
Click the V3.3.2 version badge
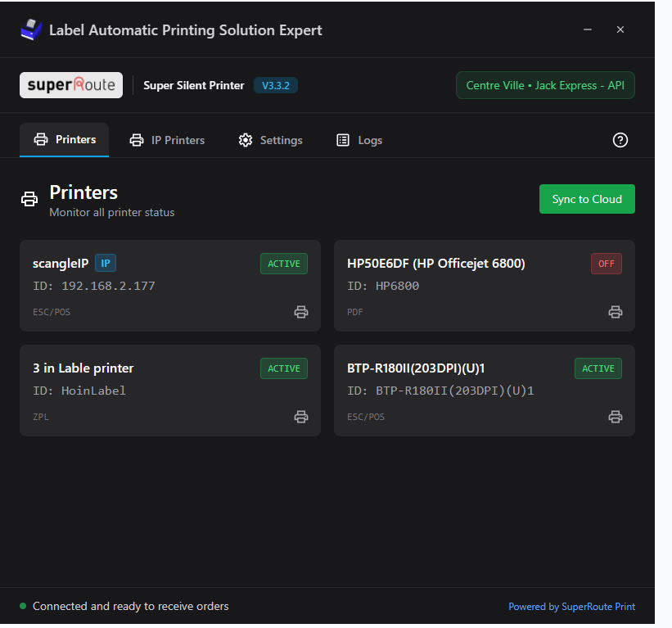tap(275, 85)
